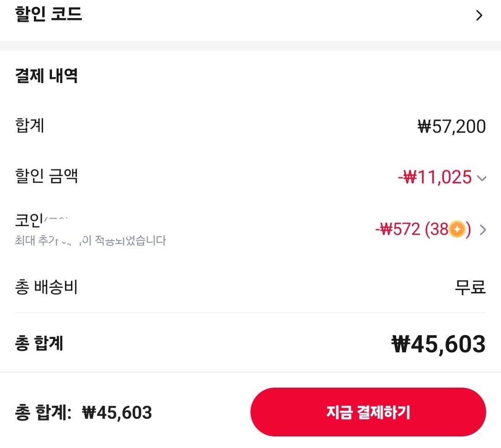The height and width of the screenshot is (448, 501).
Task: Select the 코인 row label
Action: click(29, 220)
